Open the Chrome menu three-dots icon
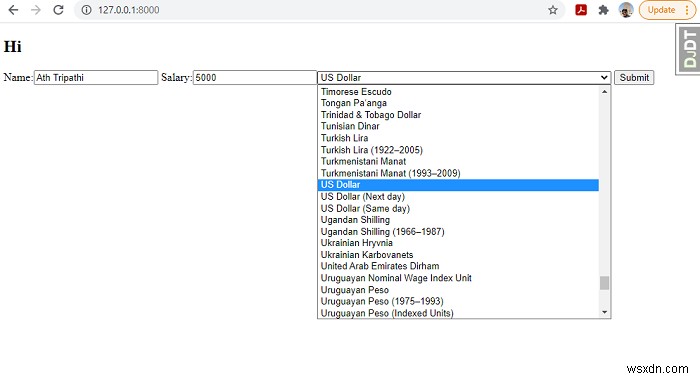 tap(687, 10)
